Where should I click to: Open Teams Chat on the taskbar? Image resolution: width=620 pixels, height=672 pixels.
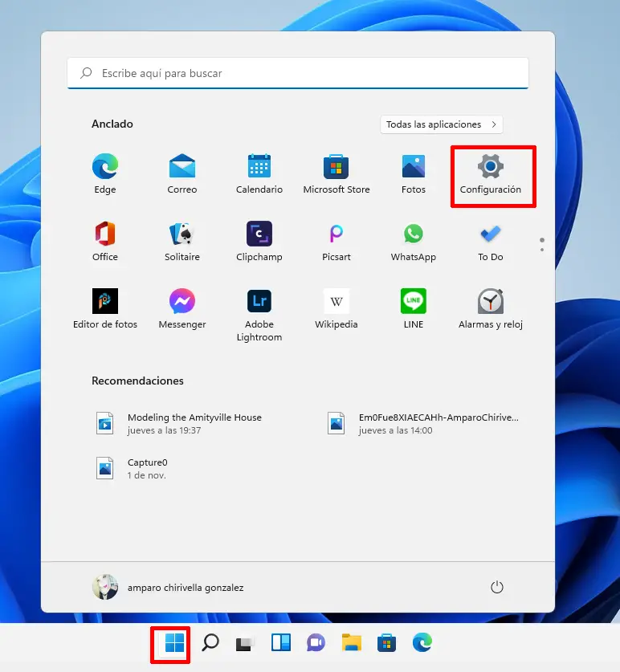click(x=316, y=643)
